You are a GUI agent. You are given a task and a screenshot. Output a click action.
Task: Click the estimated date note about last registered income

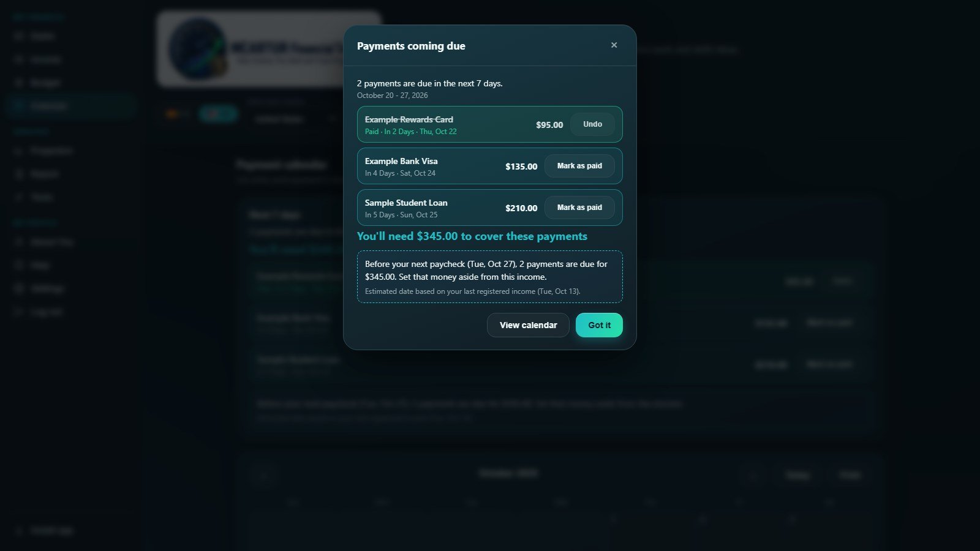pyautogui.click(x=473, y=291)
